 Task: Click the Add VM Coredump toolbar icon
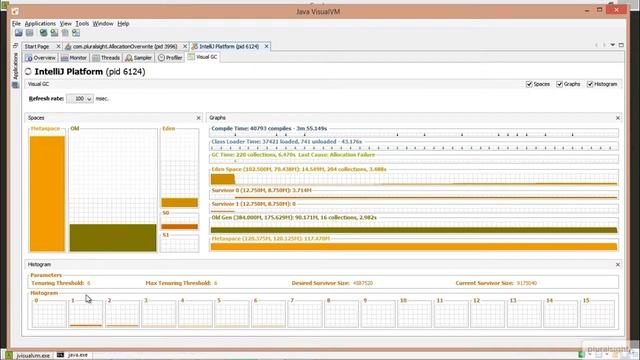(x=65, y=33)
